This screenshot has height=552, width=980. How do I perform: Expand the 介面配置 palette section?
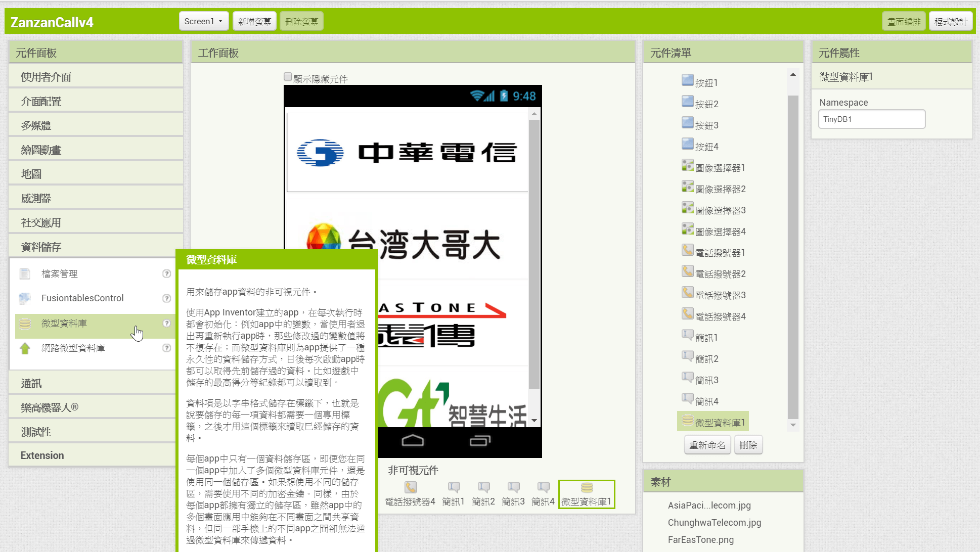96,101
